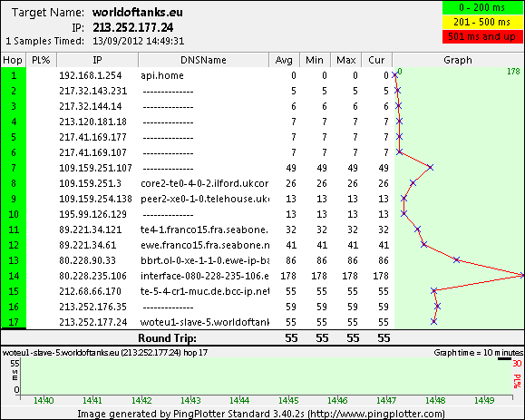Select IP address 109.159.251.107
This screenshot has width=525, height=420.
(95, 168)
